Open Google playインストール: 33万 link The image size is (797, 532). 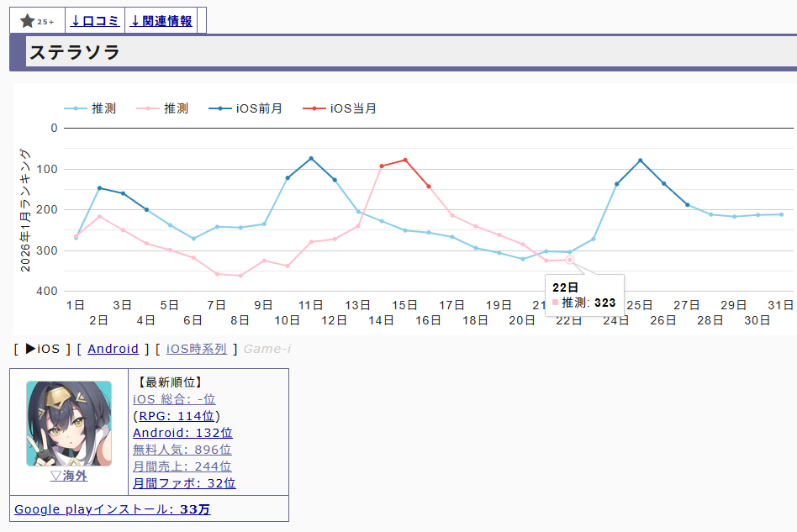[112, 509]
